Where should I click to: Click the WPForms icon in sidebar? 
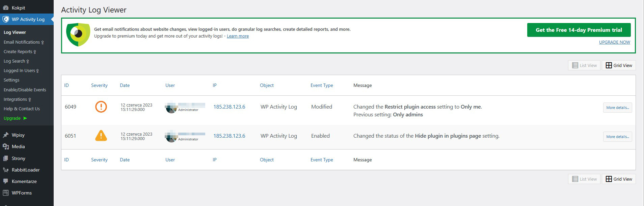[x=6, y=193]
